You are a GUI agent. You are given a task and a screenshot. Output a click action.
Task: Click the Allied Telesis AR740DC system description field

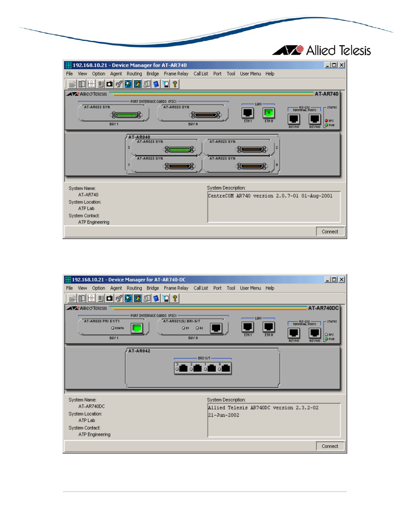274,420
